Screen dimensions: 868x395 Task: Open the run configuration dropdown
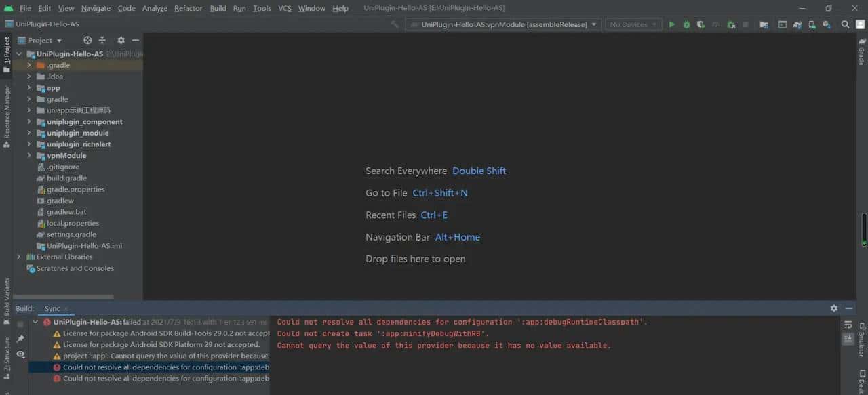(503, 24)
